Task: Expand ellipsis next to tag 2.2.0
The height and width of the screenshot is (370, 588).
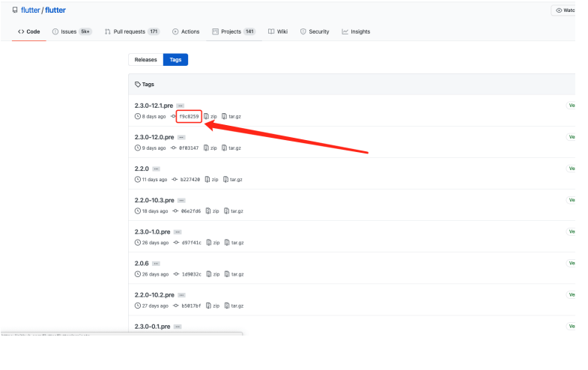Action: pyautogui.click(x=156, y=169)
